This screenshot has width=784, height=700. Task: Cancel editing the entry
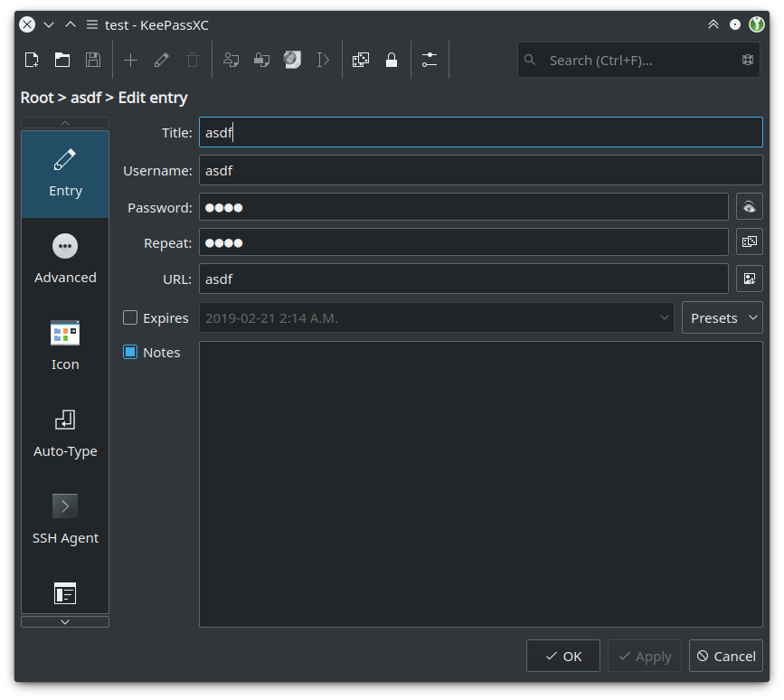[726, 656]
